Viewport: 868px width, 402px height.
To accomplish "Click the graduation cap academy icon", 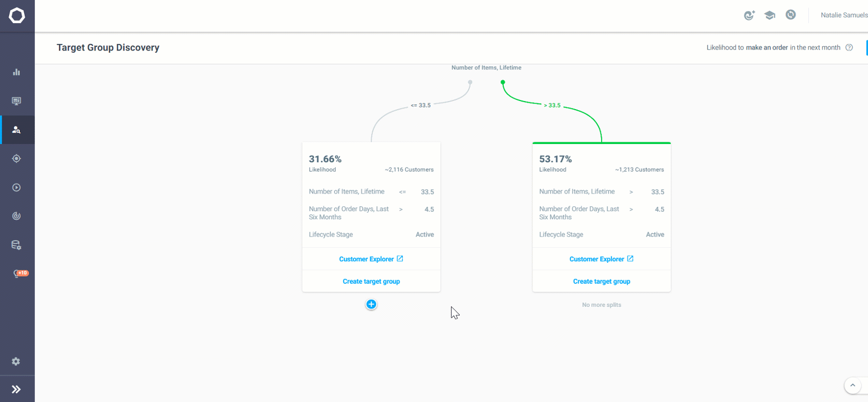I will tap(770, 15).
